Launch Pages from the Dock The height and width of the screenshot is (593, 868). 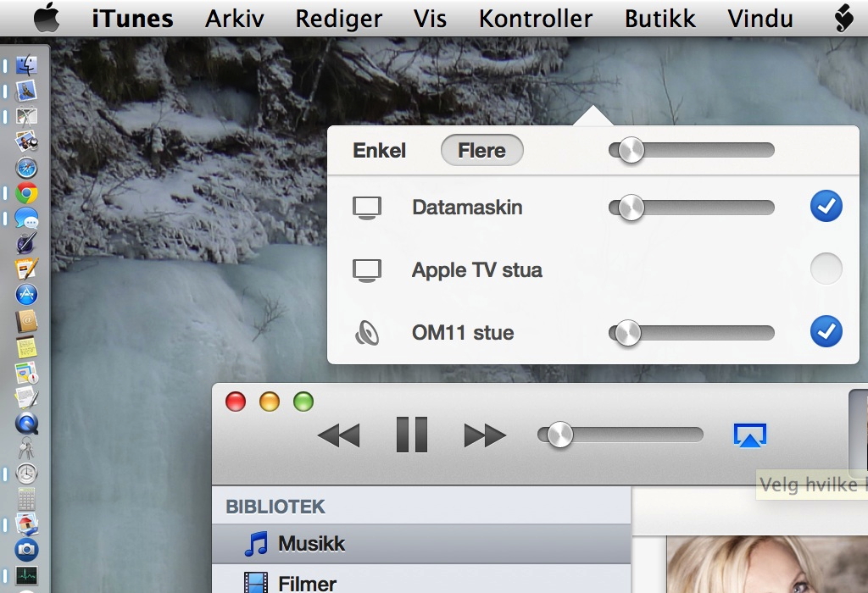pyautogui.click(x=26, y=269)
